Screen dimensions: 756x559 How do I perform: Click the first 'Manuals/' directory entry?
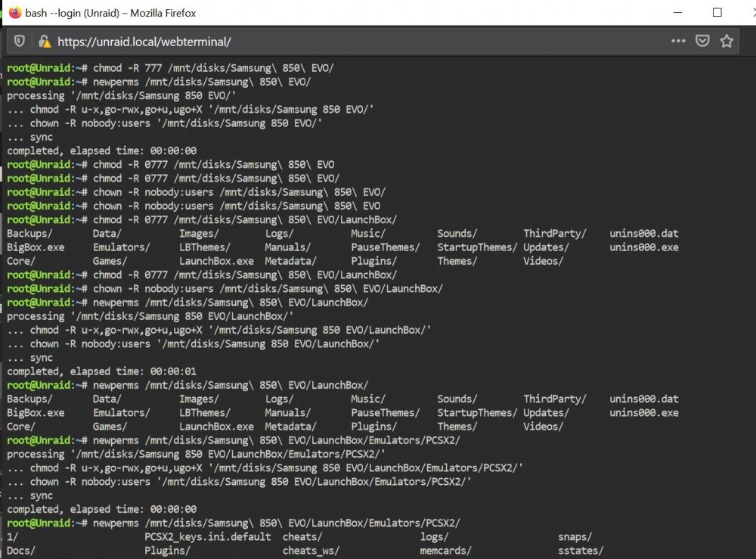(x=287, y=247)
